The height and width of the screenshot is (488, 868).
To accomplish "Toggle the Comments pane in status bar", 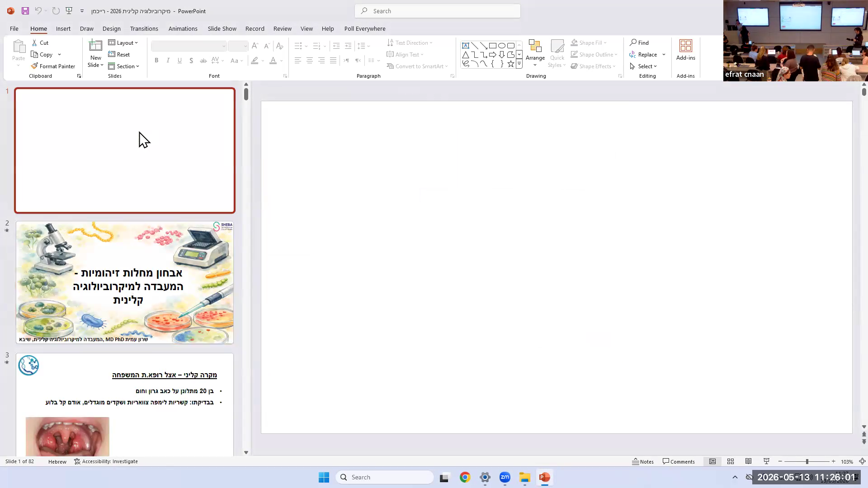I will (679, 461).
